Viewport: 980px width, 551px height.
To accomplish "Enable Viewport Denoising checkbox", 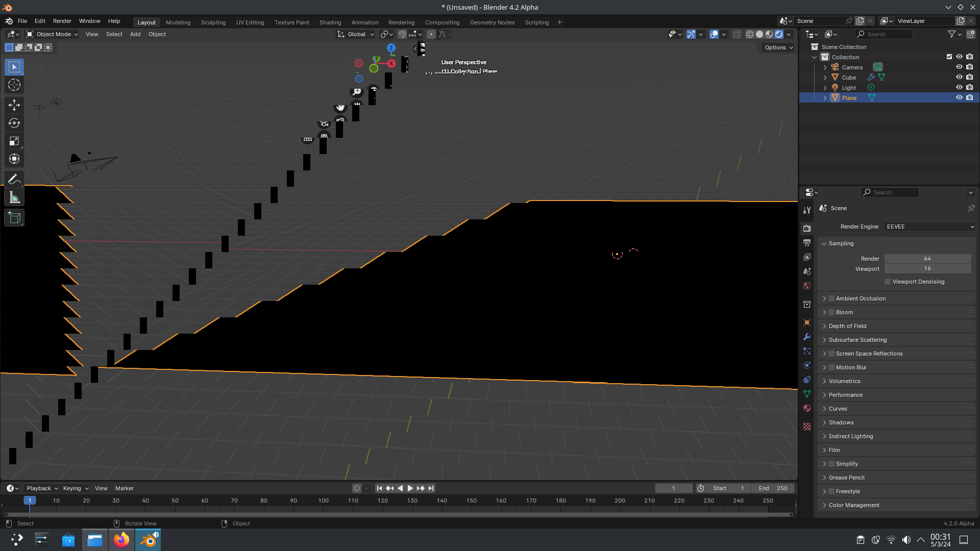I will pyautogui.click(x=888, y=282).
